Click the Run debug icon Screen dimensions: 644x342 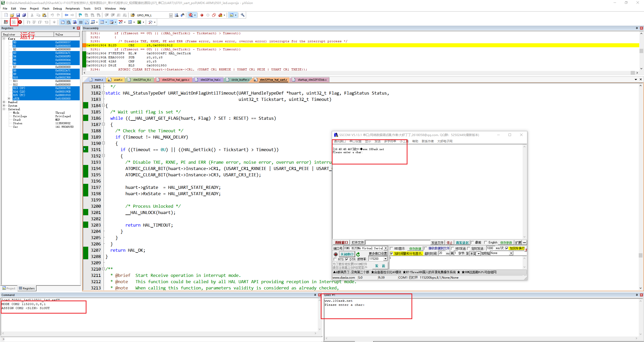(14, 22)
